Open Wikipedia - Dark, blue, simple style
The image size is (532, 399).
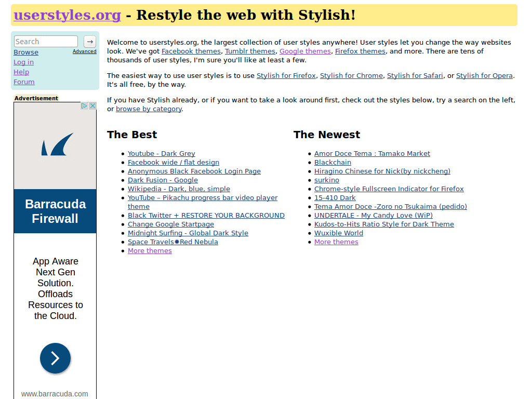[179, 189]
